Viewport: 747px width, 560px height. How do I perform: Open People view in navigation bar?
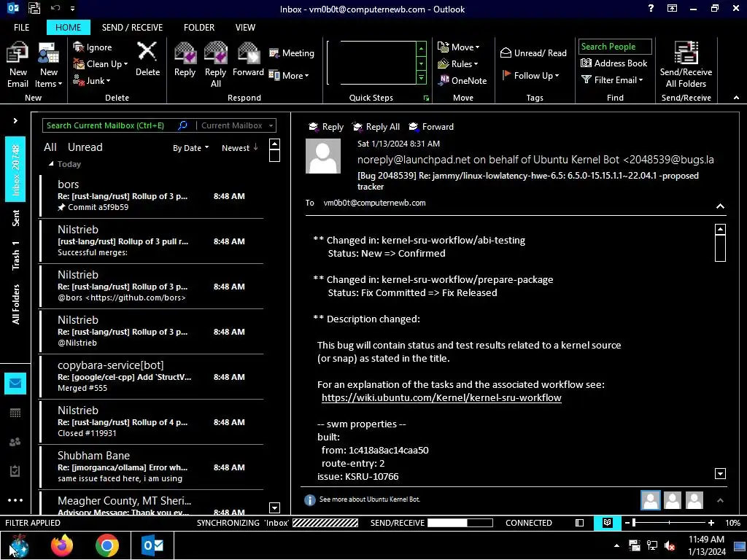(15, 442)
